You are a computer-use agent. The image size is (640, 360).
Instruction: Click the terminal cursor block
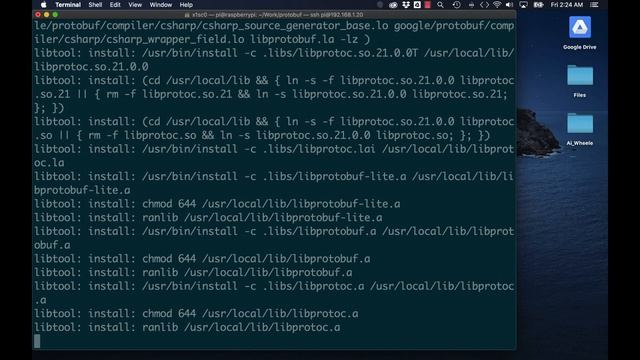pyautogui.click(x=37, y=341)
